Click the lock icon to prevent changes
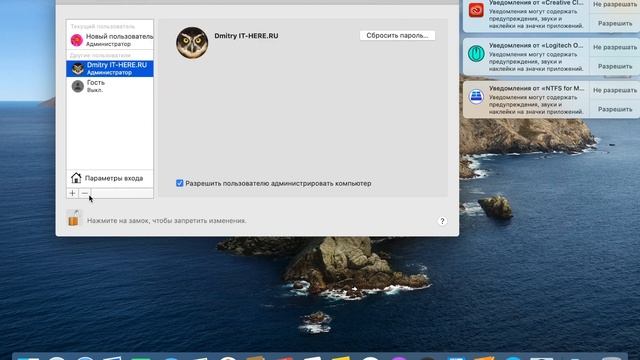Viewport: 640px width, 360px height. [73, 218]
